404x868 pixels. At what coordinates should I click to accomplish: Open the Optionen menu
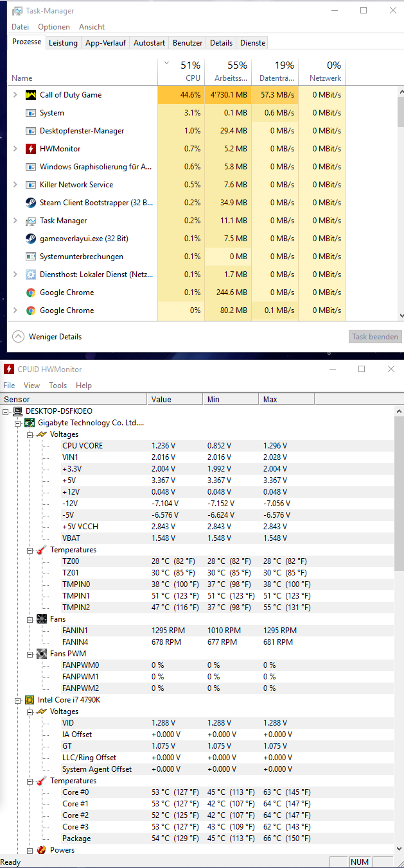point(54,27)
